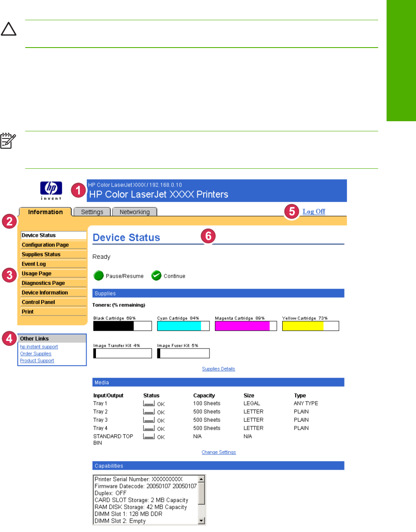Click the Tray 3 status icon
The image size is (416, 532).
148,420
